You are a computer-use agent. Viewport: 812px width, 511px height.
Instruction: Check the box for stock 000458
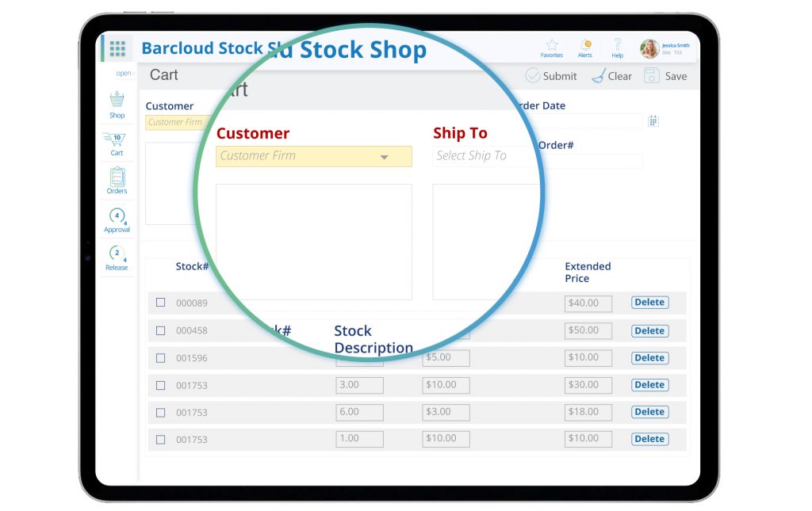tap(160, 330)
